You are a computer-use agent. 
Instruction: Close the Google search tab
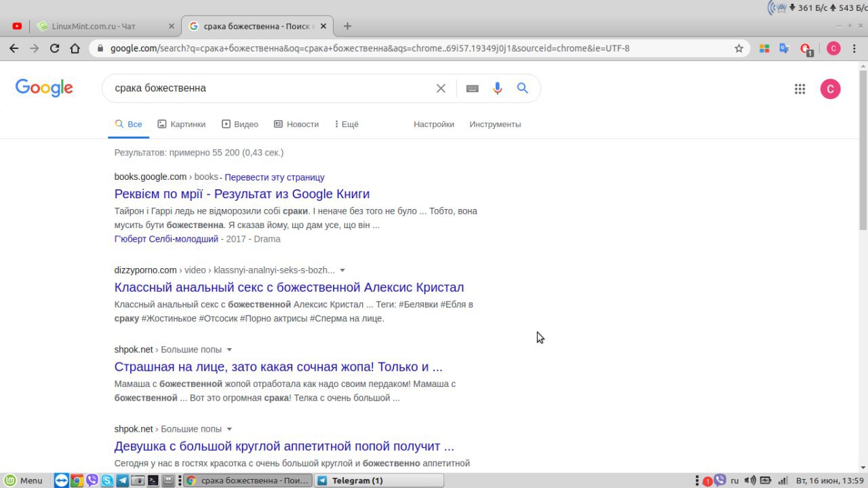click(x=323, y=26)
